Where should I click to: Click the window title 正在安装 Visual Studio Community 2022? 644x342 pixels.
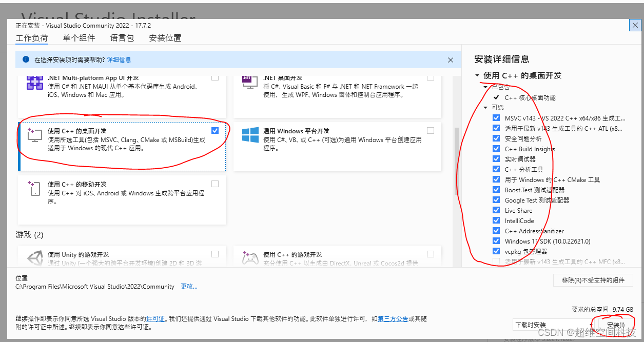[x=83, y=25]
